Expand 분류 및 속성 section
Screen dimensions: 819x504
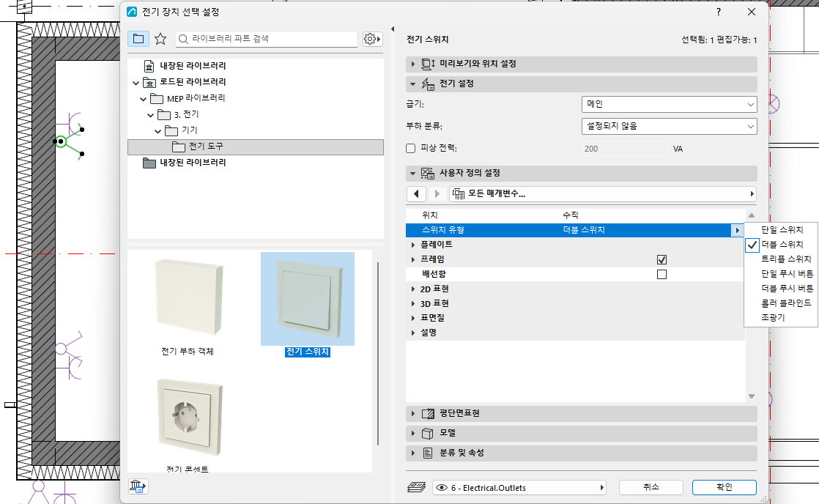point(582,453)
